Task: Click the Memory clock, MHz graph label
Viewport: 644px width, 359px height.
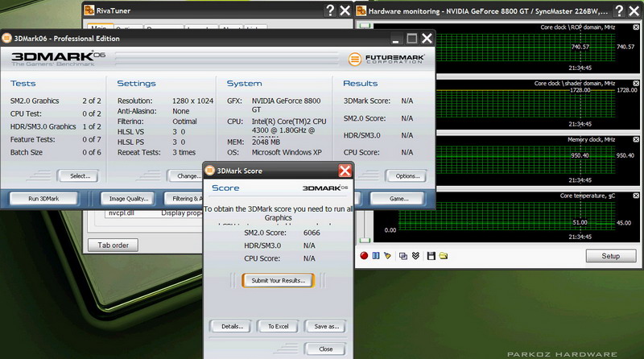Action: [592, 139]
